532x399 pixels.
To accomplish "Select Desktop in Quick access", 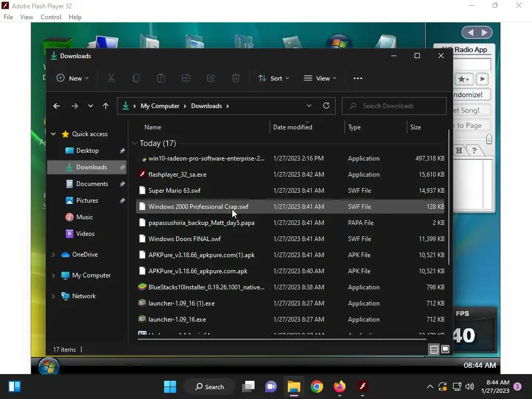I will 87,151.
